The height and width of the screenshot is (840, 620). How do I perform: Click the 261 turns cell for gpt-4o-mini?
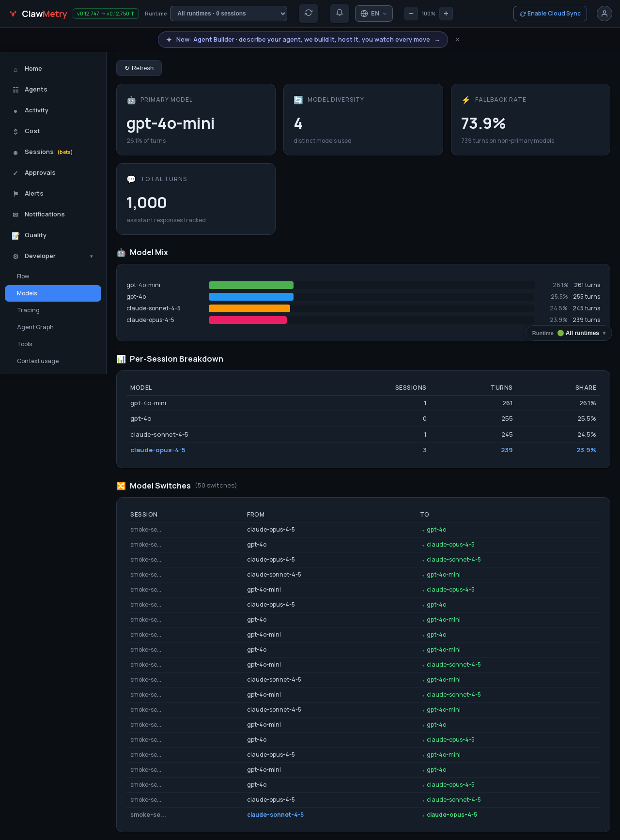click(507, 403)
